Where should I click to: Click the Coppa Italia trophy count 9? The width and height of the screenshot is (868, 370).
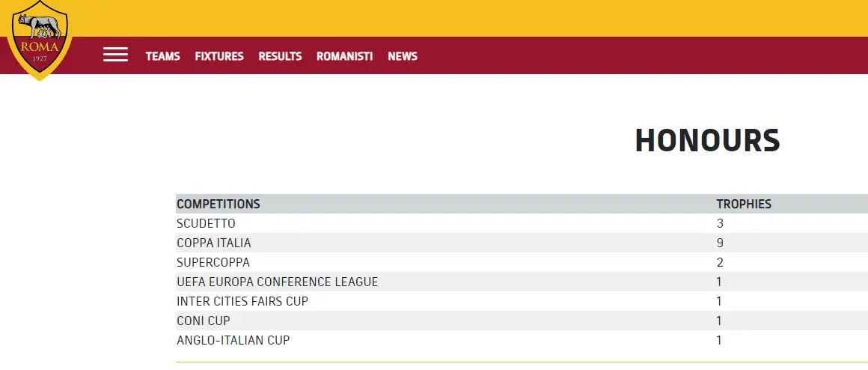click(720, 243)
